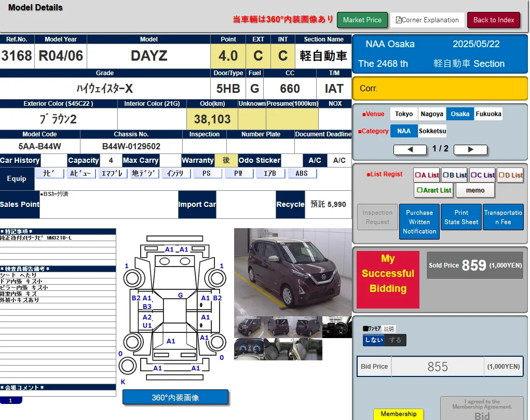Go to previous page with left arrow

click(x=410, y=149)
